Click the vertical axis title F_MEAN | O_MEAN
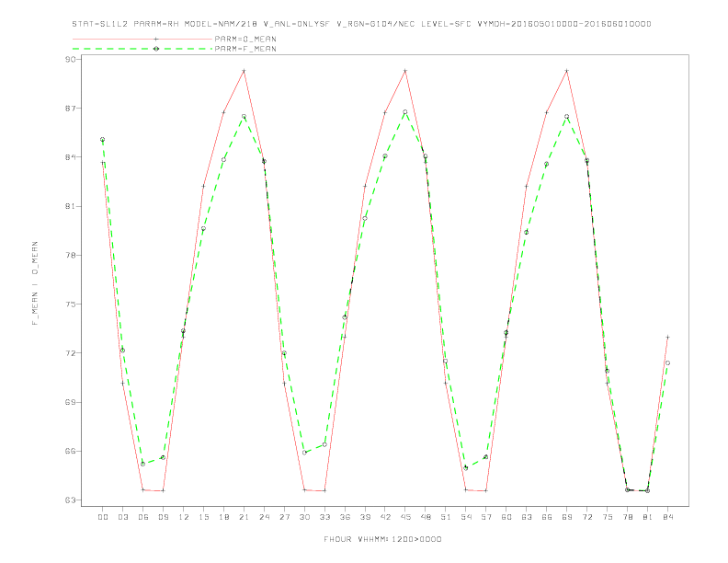This screenshot has width=728, height=563. 35,283
